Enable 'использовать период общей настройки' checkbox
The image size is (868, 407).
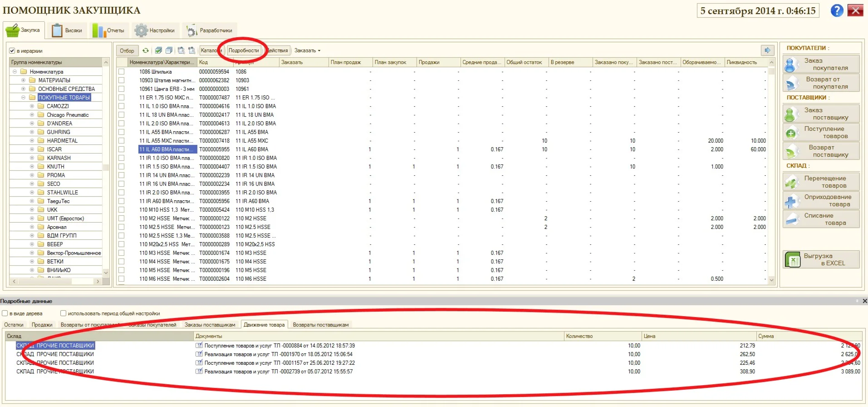tap(63, 313)
